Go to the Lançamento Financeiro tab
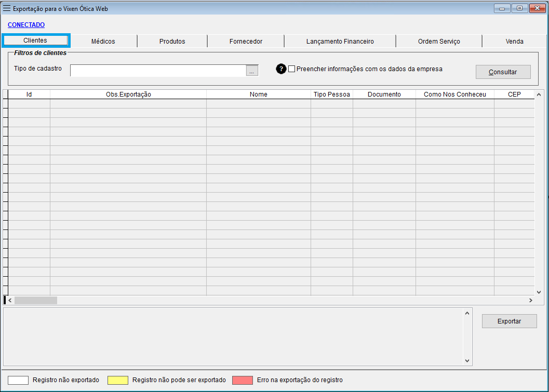 click(x=340, y=42)
